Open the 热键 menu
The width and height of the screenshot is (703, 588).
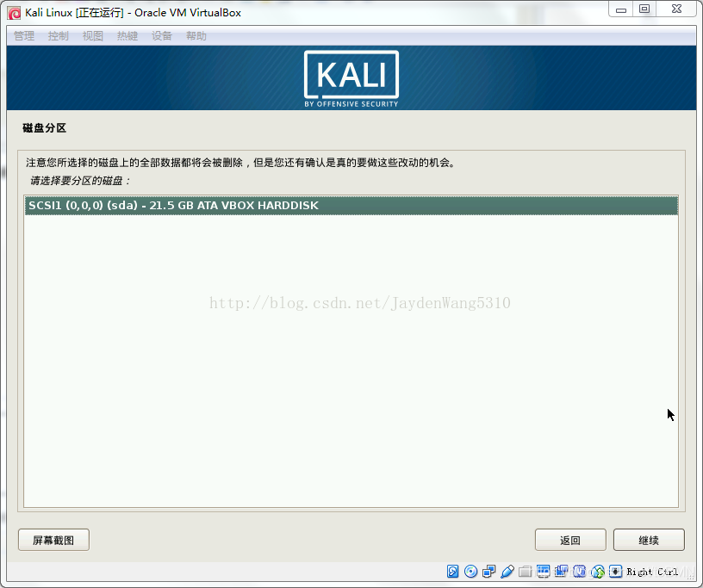click(128, 36)
